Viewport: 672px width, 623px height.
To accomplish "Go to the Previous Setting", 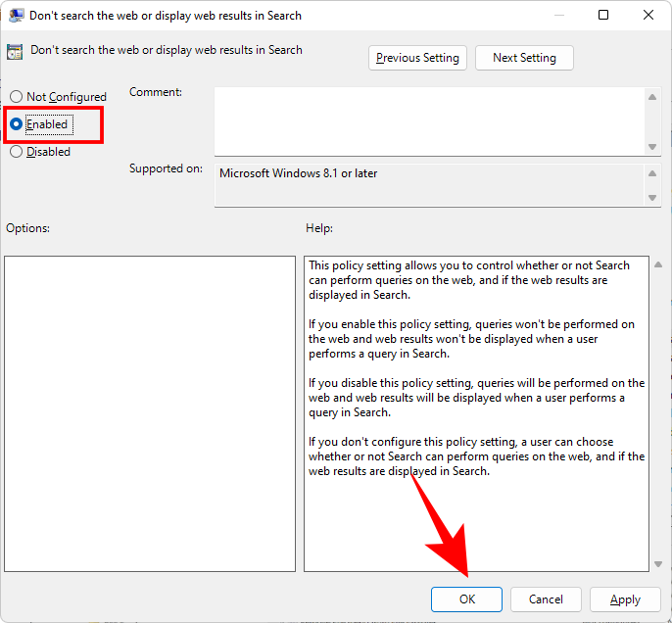I will [x=417, y=58].
